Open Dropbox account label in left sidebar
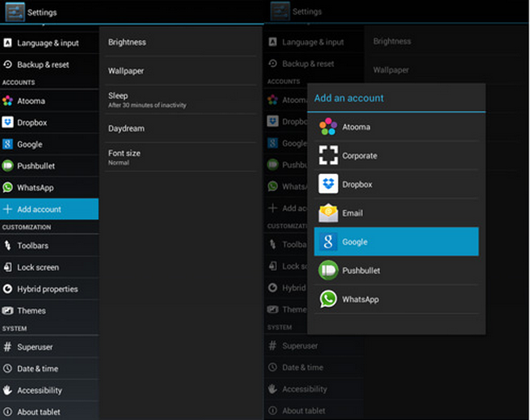 point(32,123)
